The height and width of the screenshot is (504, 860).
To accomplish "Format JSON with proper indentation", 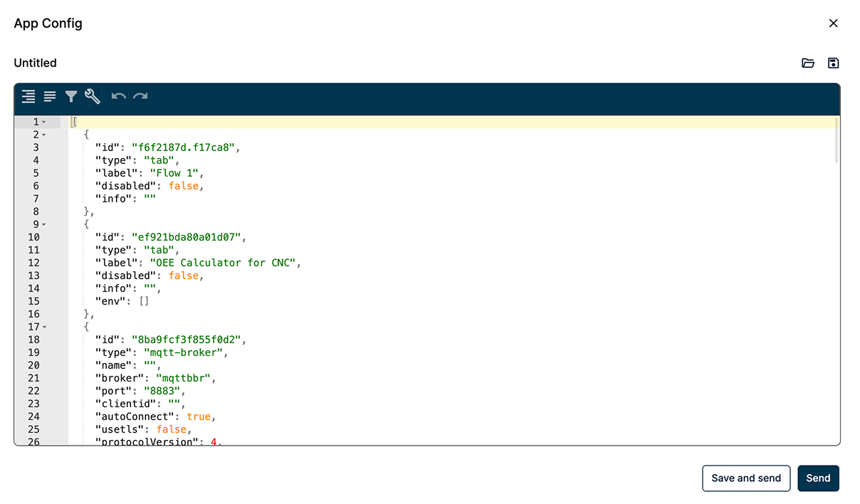I will coord(28,97).
